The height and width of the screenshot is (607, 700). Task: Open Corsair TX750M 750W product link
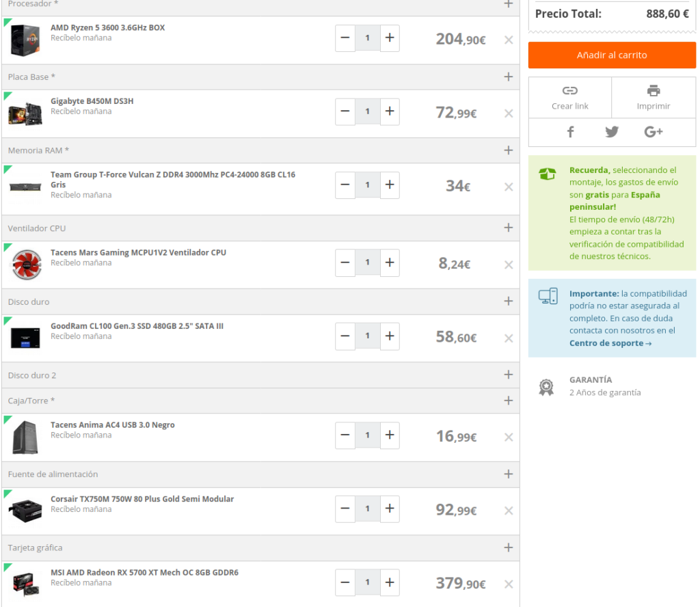tap(142, 499)
